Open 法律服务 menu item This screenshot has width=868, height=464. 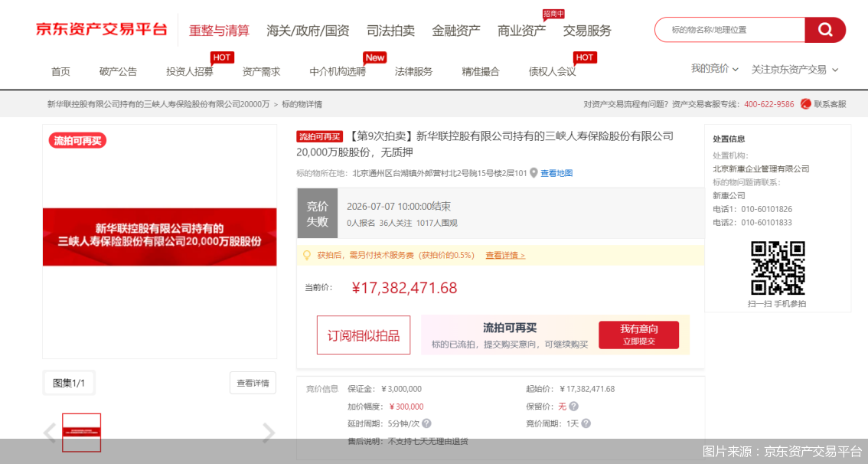point(413,71)
